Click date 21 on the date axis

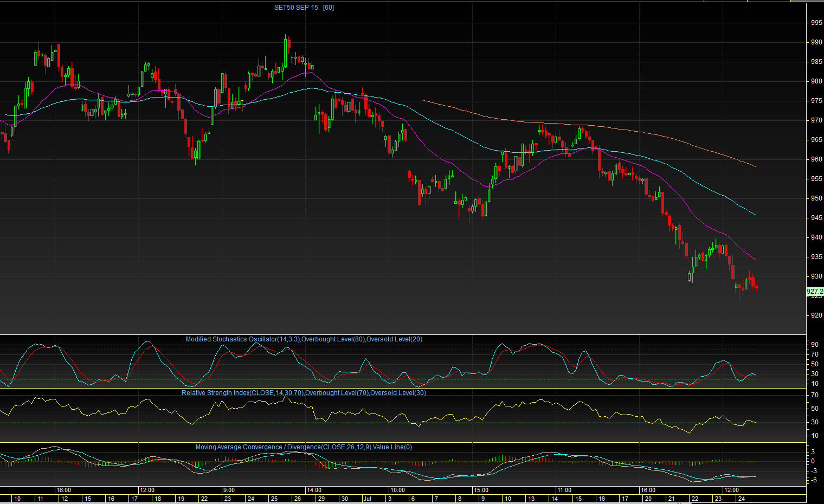(x=671, y=499)
